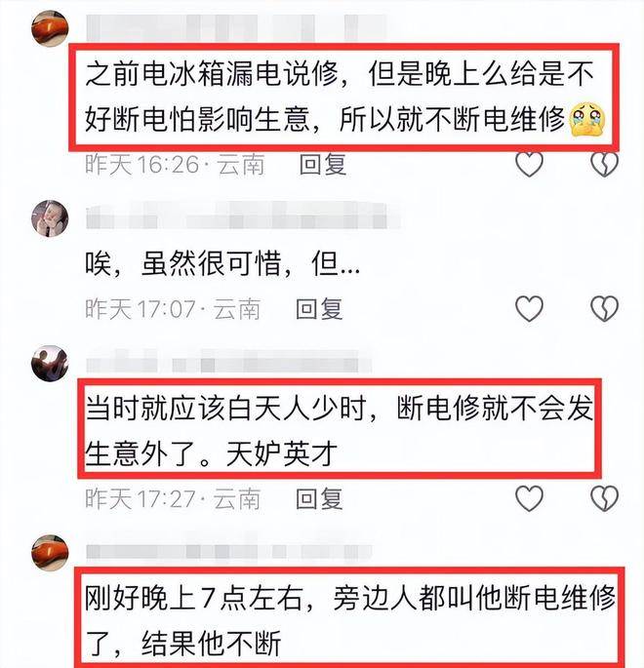Like the 17:07 comment with heart icon
The image size is (644, 668).
click(x=529, y=308)
